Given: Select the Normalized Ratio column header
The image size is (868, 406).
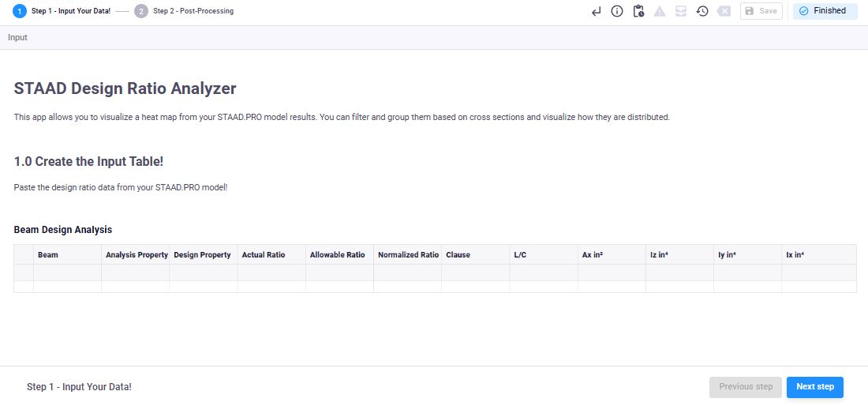Looking at the screenshot, I should pyautogui.click(x=408, y=255).
